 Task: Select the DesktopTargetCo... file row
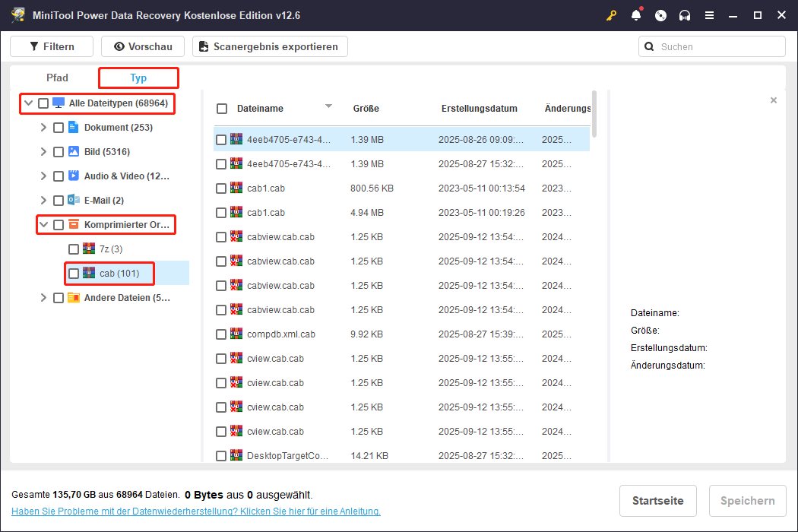pyautogui.click(x=401, y=456)
